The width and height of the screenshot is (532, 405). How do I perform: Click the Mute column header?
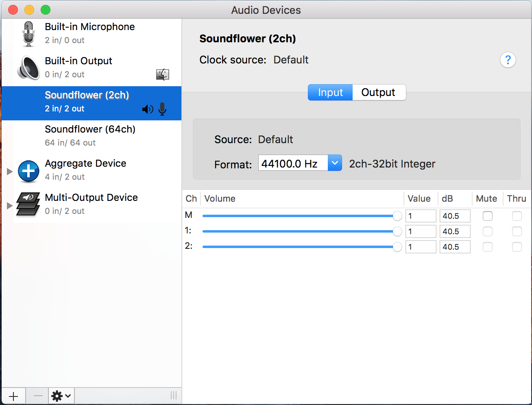pos(486,198)
